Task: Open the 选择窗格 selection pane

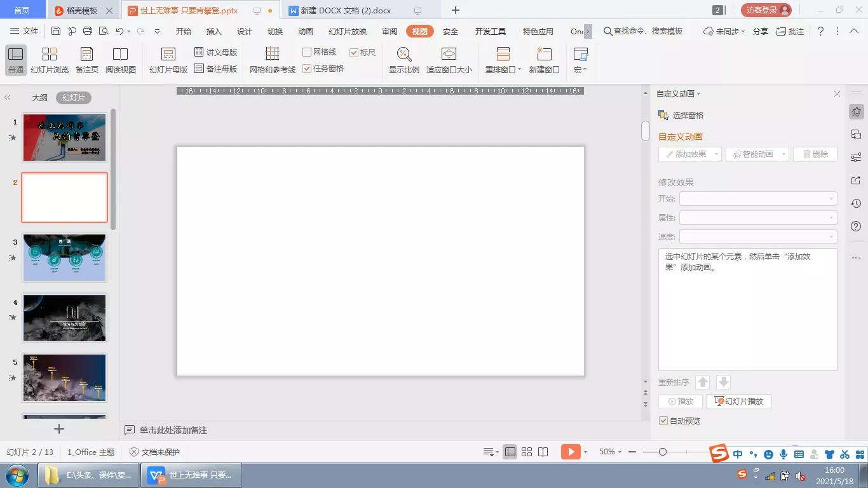Action: (688, 115)
